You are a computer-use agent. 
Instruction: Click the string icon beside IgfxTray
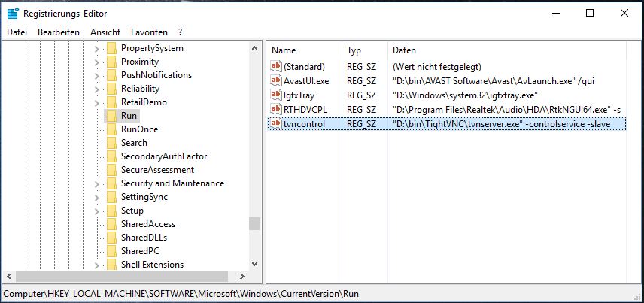(x=276, y=95)
